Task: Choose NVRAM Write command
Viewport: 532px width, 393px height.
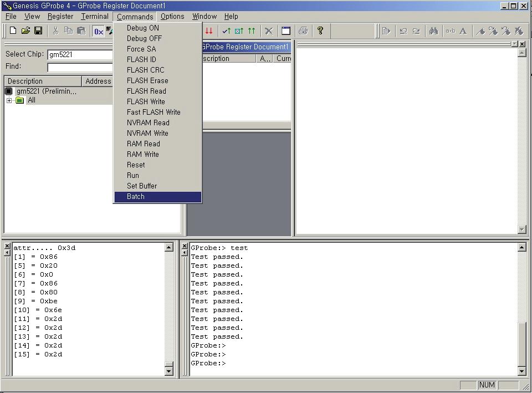Action: point(158,133)
